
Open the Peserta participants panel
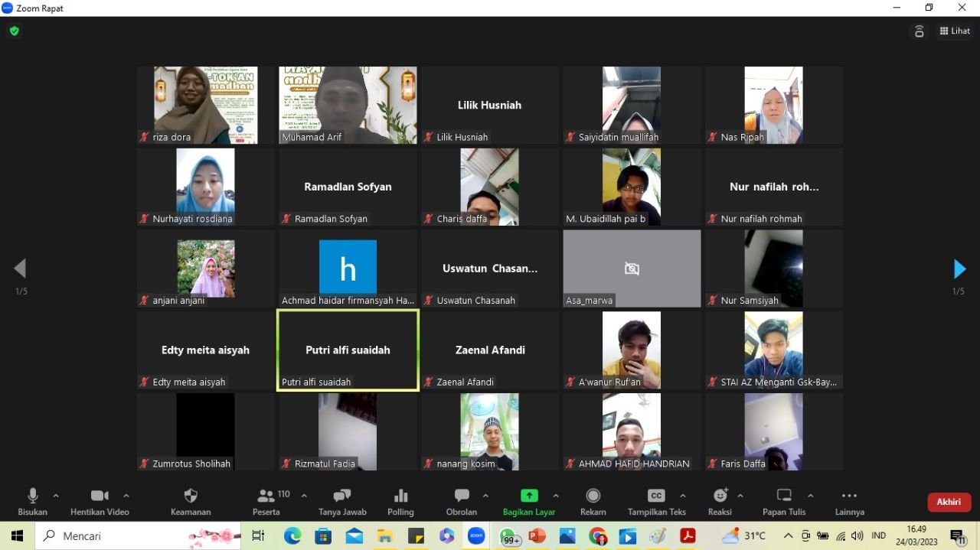click(x=266, y=496)
